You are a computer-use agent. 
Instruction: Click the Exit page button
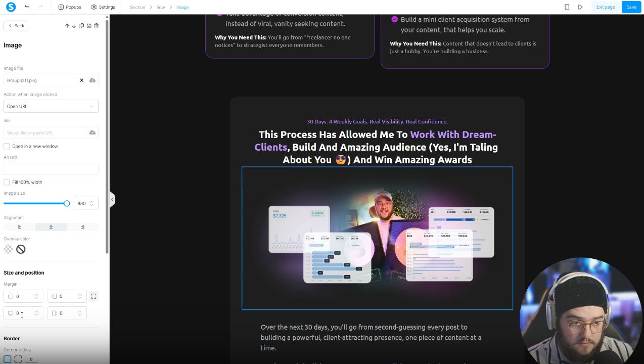pos(606,7)
